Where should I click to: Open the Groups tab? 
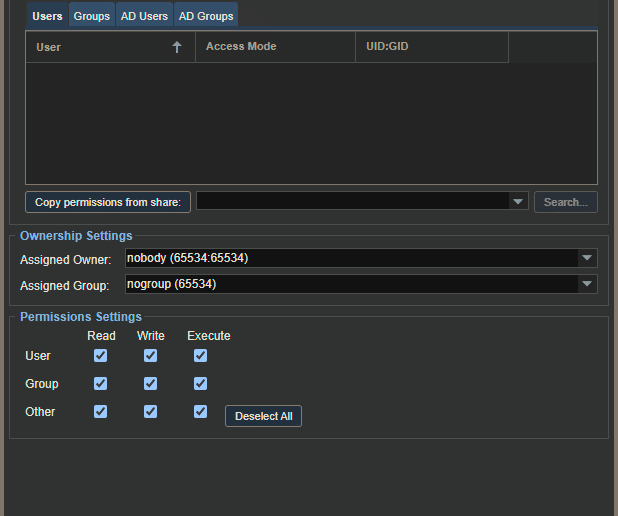92,15
